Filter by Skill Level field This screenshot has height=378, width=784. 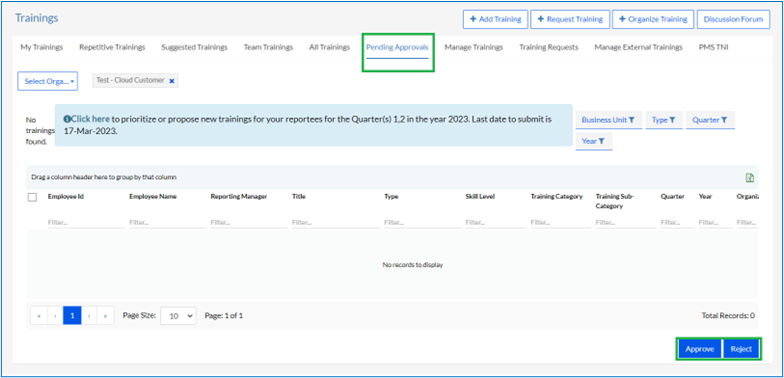(x=496, y=222)
